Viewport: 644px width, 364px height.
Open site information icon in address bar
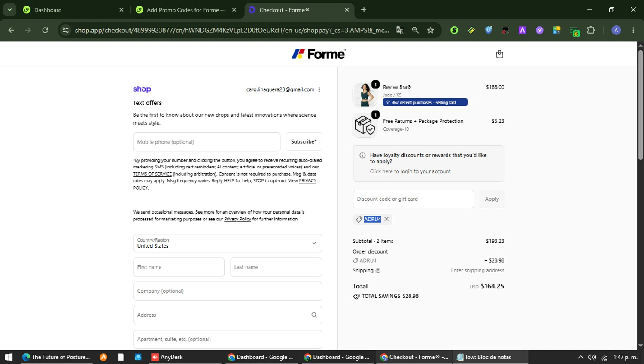point(65,30)
